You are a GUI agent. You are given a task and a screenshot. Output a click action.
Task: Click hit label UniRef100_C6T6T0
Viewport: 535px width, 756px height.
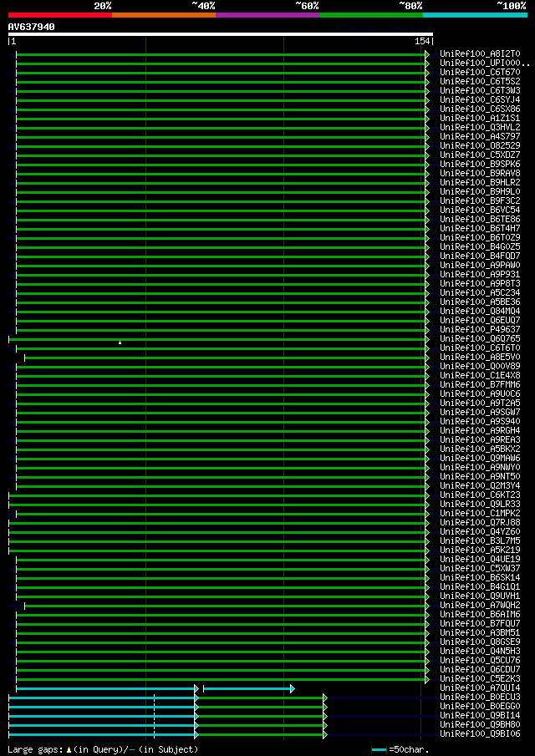coord(480,348)
